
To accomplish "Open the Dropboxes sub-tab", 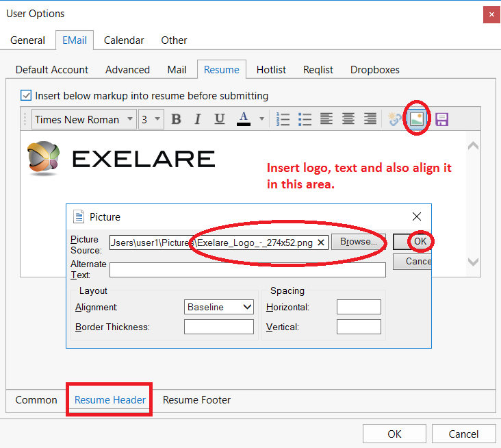I will (x=375, y=70).
